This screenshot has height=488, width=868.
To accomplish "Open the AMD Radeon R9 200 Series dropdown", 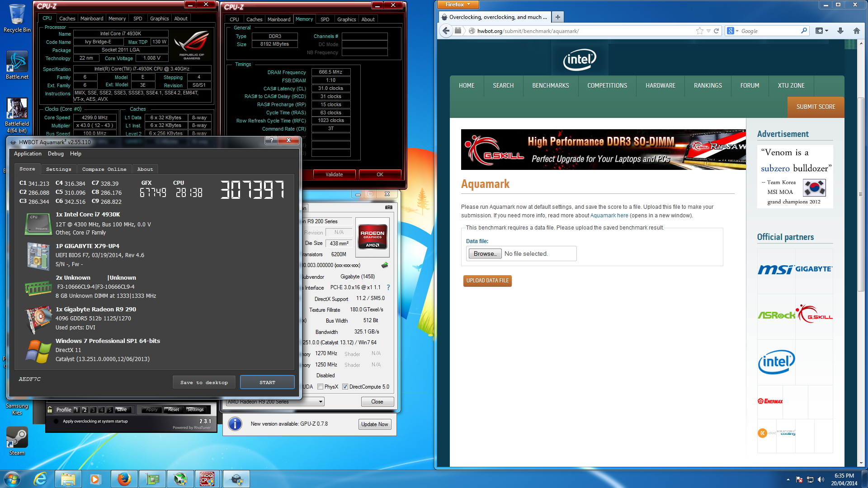I will [x=275, y=402].
